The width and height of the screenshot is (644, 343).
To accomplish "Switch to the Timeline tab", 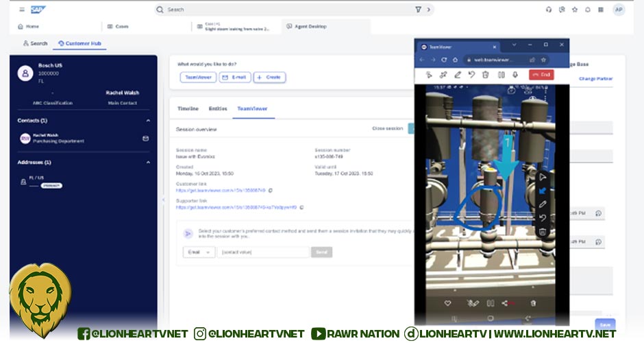I will coord(188,109).
